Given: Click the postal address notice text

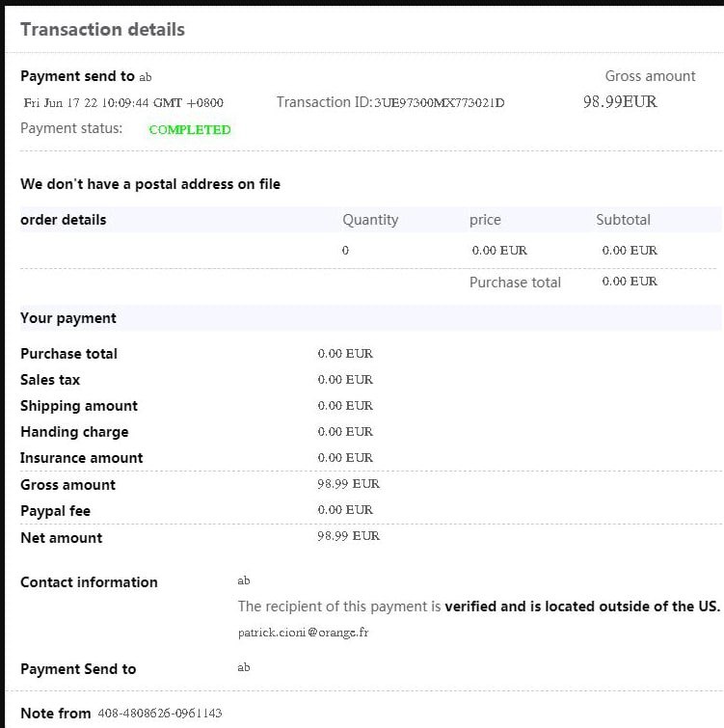Looking at the screenshot, I should point(150,184).
